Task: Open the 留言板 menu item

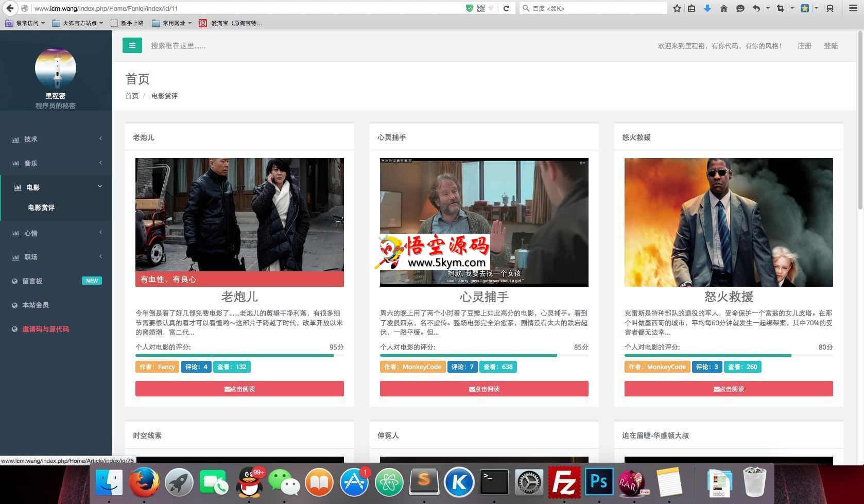Action: [56, 281]
